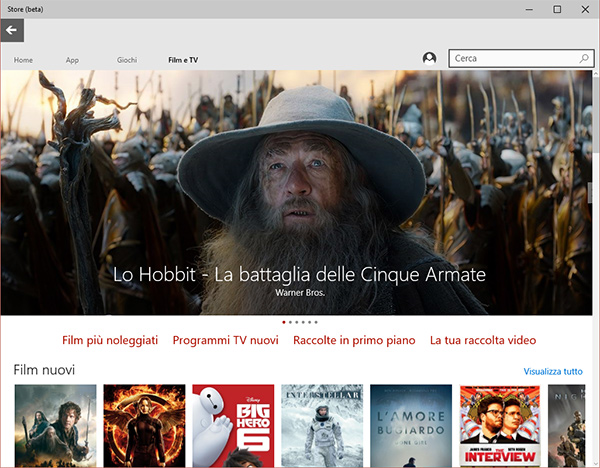Open La tua raccolta video link
This screenshot has height=468, width=600.
pyautogui.click(x=483, y=340)
